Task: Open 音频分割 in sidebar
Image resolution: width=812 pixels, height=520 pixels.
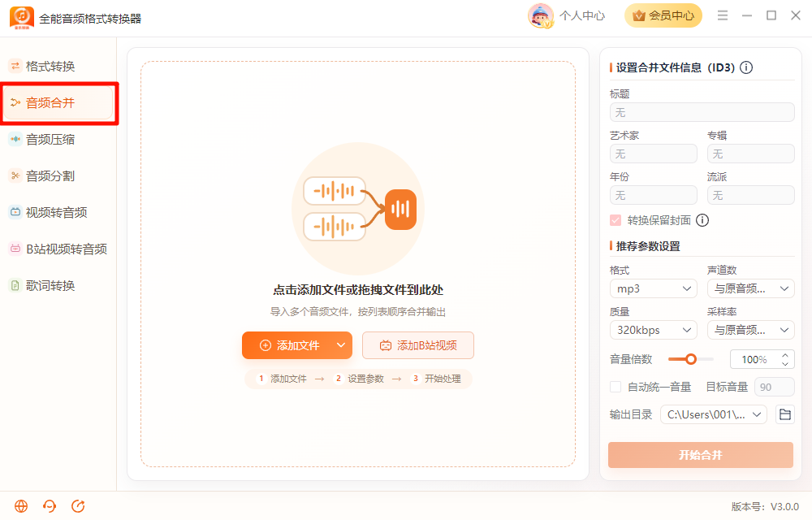Action: (58, 176)
